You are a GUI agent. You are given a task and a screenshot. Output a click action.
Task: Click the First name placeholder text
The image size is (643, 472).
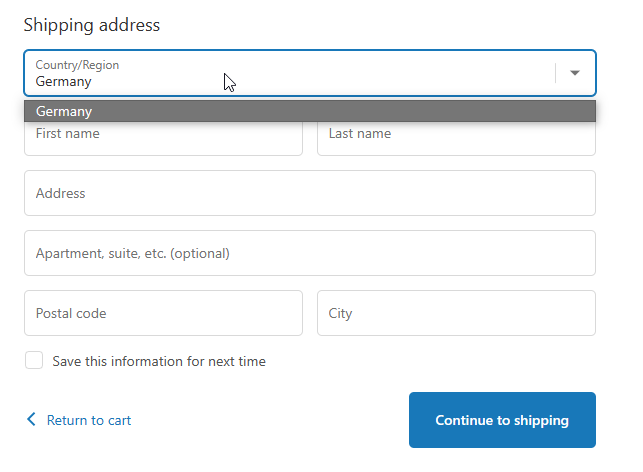point(67,133)
